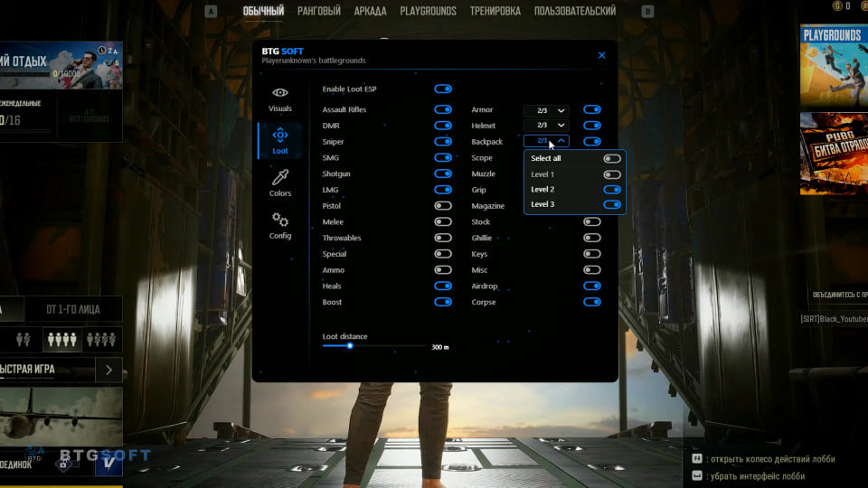Toggle the Sniper loot switch

coord(443,142)
